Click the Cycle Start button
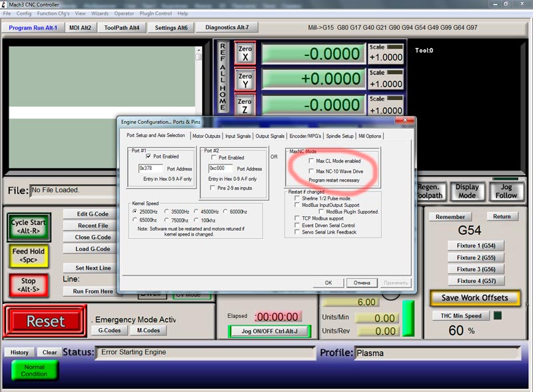The height and width of the screenshot is (392, 533). tap(29, 227)
